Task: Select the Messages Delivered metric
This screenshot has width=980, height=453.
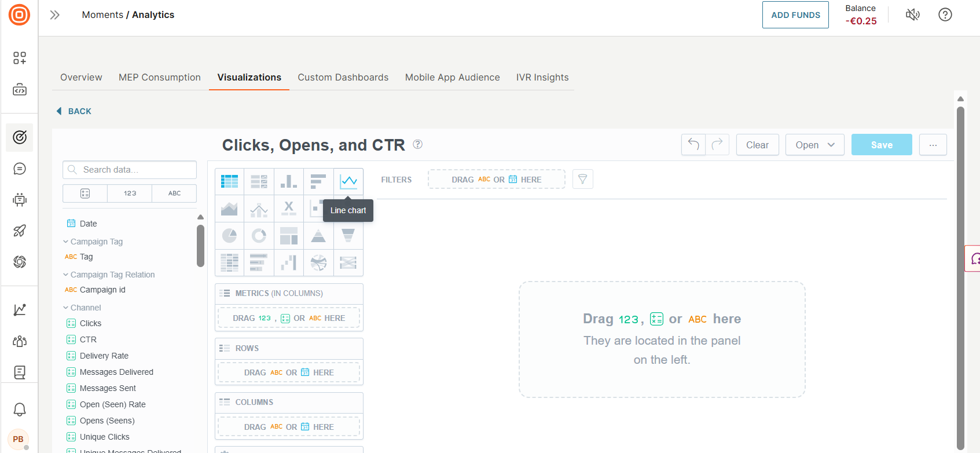Action: [x=110, y=372]
